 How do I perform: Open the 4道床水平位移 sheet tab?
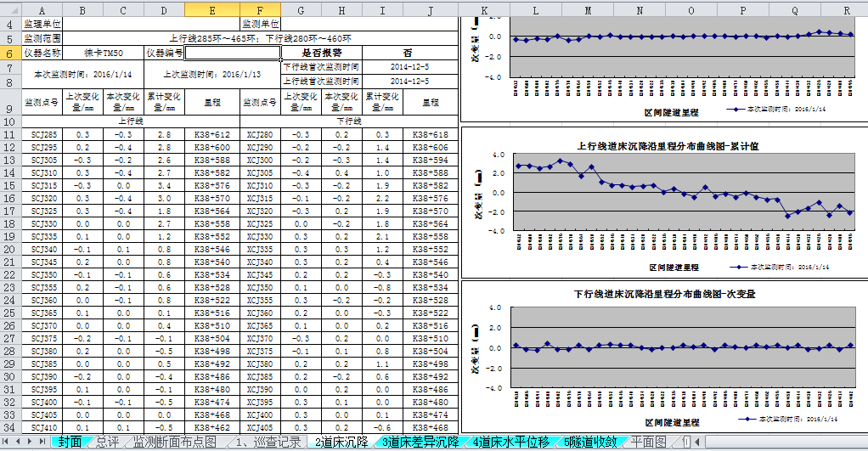(511, 442)
